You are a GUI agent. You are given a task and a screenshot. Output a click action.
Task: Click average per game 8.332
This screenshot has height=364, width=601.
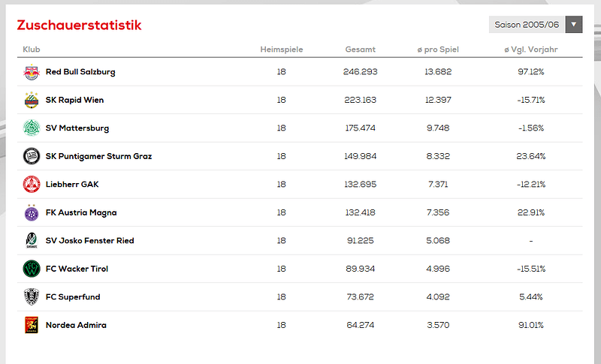[438, 156]
